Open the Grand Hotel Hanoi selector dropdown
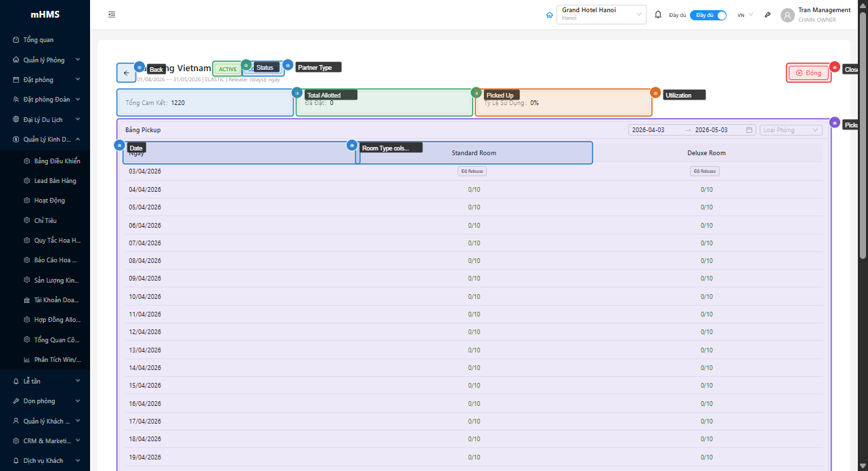 pyautogui.click(x=601, y=14)
